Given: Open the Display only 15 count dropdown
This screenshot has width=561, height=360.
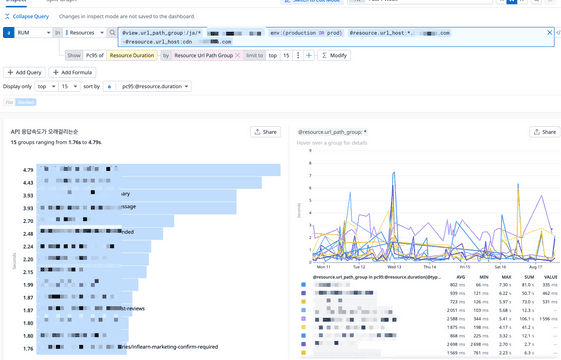Looking at the screenshot, I should point(69,87).
